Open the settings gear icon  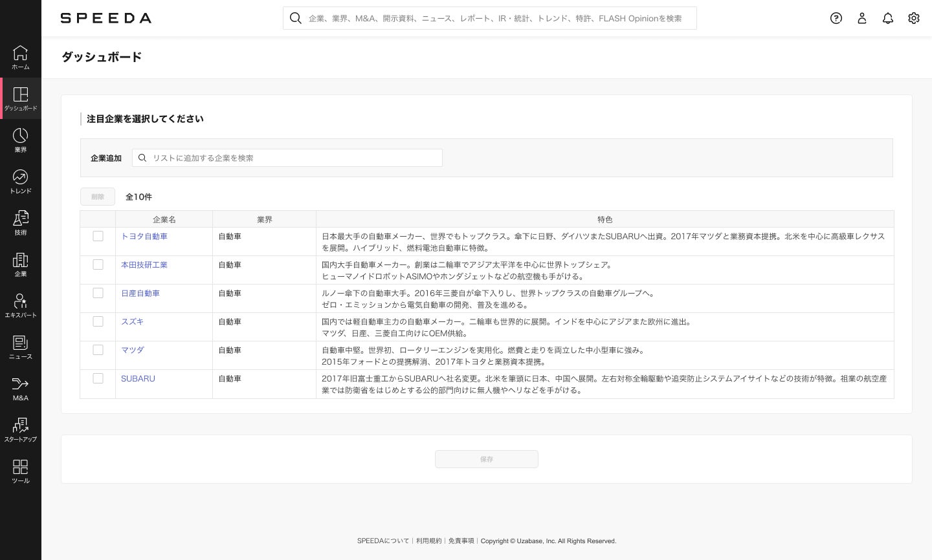[x=914, y=18]
